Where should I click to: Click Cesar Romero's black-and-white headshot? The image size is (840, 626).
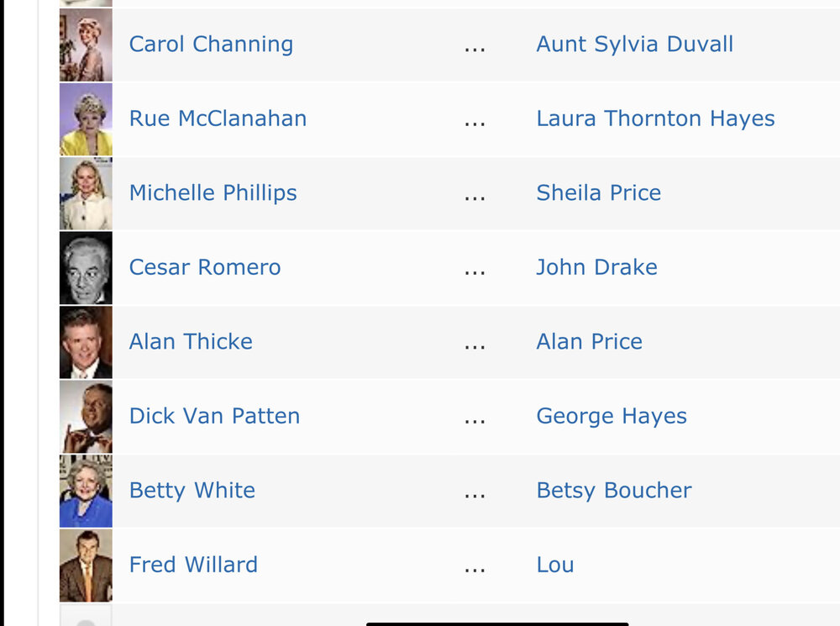[86, 268]
